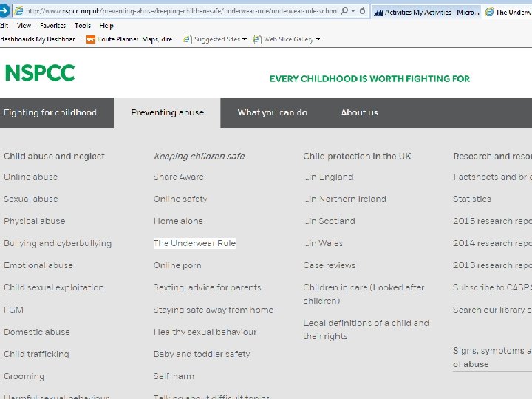
Task: Open Share Aware link
Action: (x=179, y=177)
